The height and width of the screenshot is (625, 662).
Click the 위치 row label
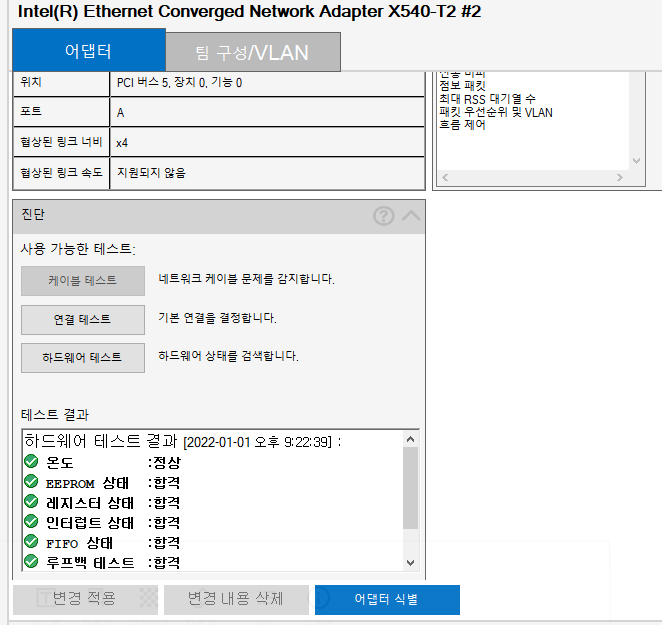[x=31, y=82]
